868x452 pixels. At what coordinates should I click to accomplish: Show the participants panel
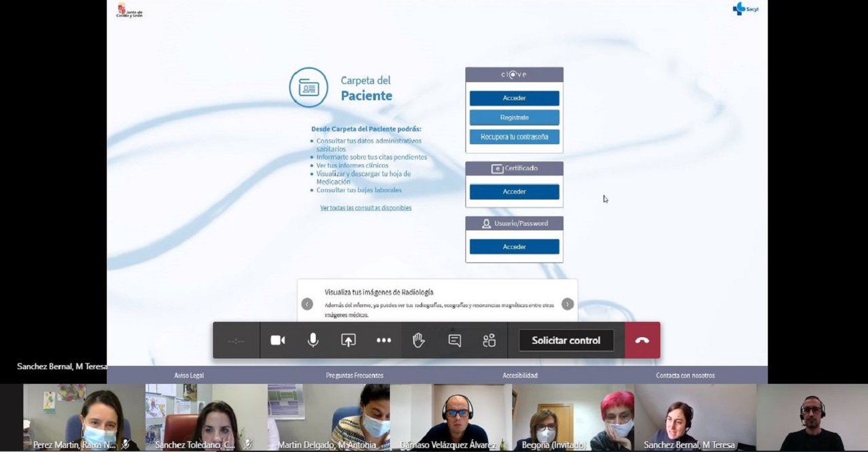click(x=489, y=341)
